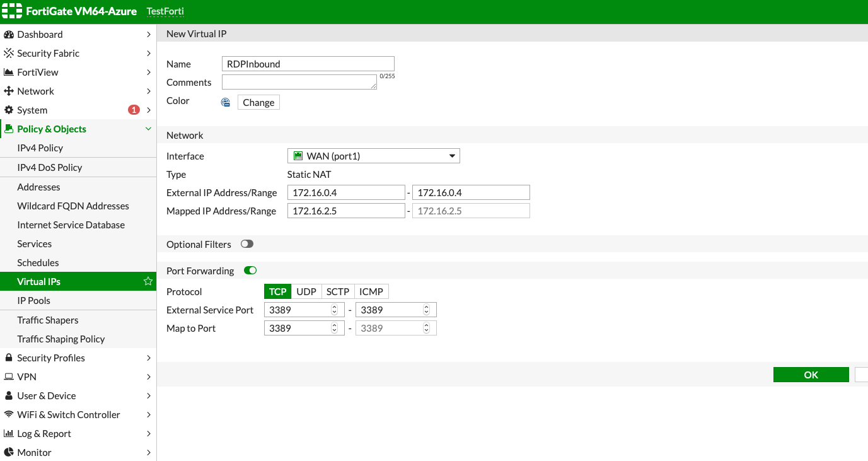Click the Change button for Color
Screen dimensions: 868x461
click(x=258, y=102)
